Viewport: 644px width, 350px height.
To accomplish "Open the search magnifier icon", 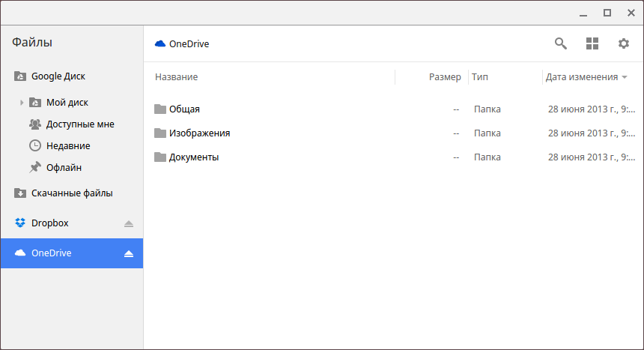I will [x=560, y=43].
